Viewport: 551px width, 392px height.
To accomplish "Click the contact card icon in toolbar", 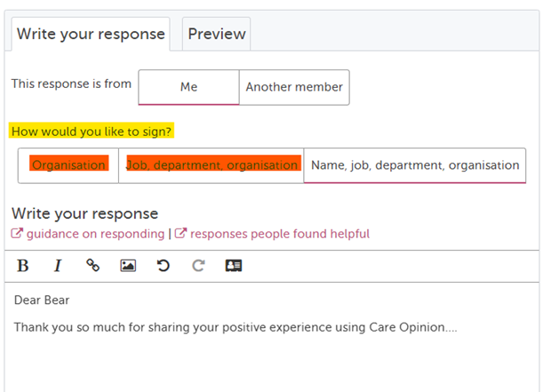I will pos(234,265).
